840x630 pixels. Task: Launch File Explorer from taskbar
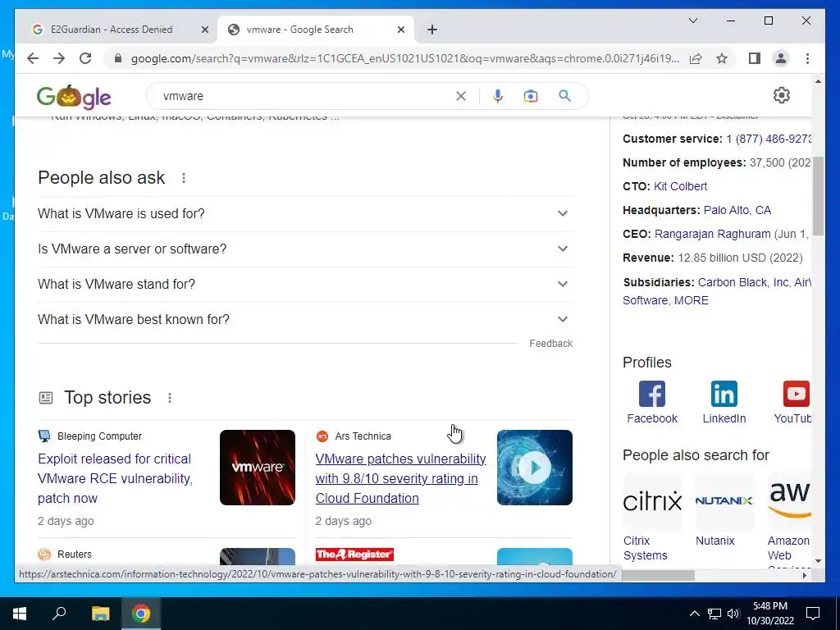(x=100, y=614)
